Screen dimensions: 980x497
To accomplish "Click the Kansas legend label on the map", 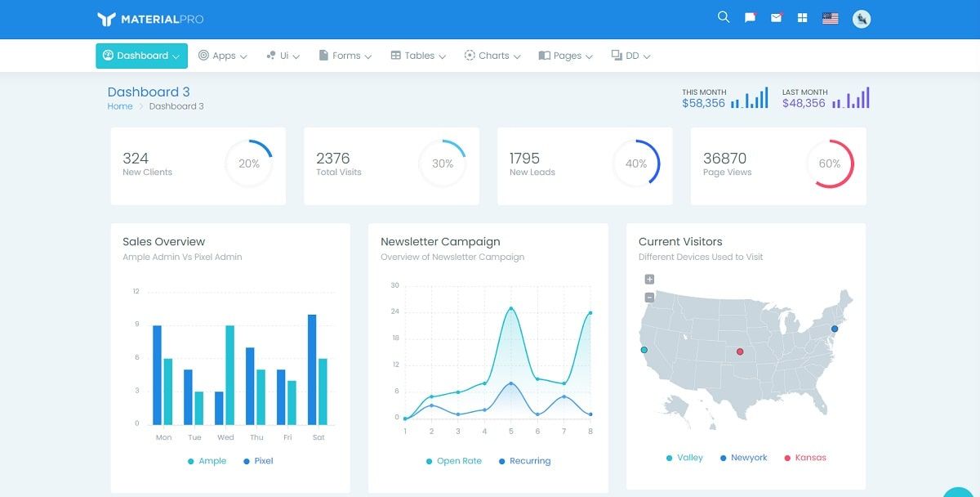I will click(x=805, y=457).
